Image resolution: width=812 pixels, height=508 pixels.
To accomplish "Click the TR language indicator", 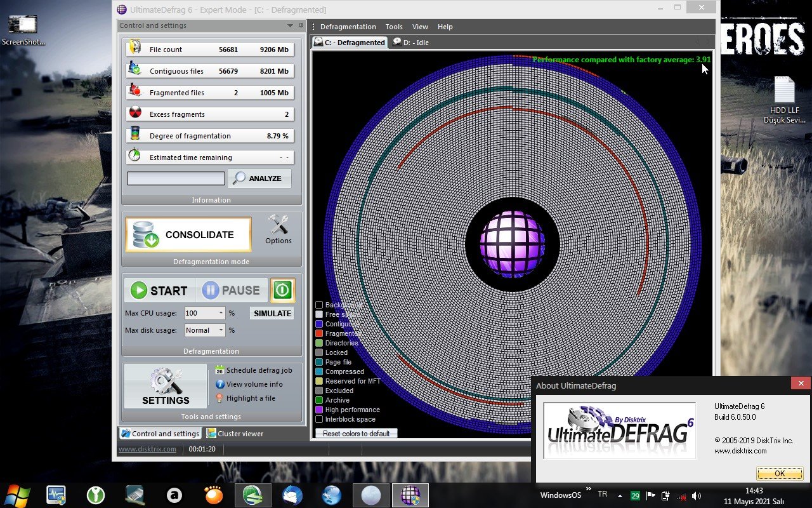I will tap(602, 494).
